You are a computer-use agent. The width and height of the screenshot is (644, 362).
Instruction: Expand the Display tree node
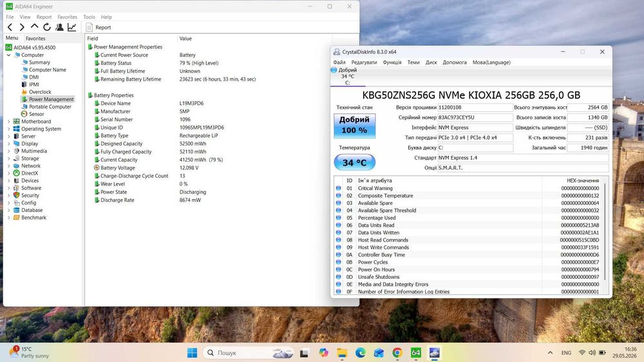[8, 144]
